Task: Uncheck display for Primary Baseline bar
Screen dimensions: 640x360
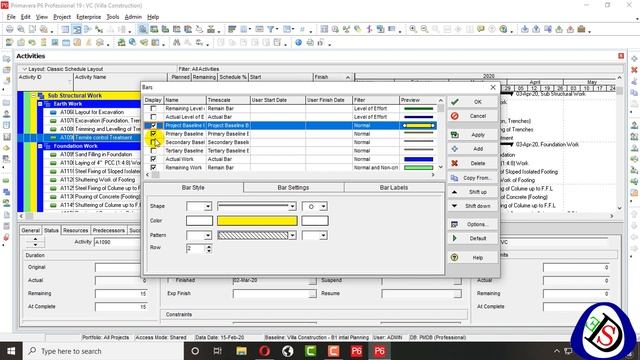Action: (x=153, y=134)
